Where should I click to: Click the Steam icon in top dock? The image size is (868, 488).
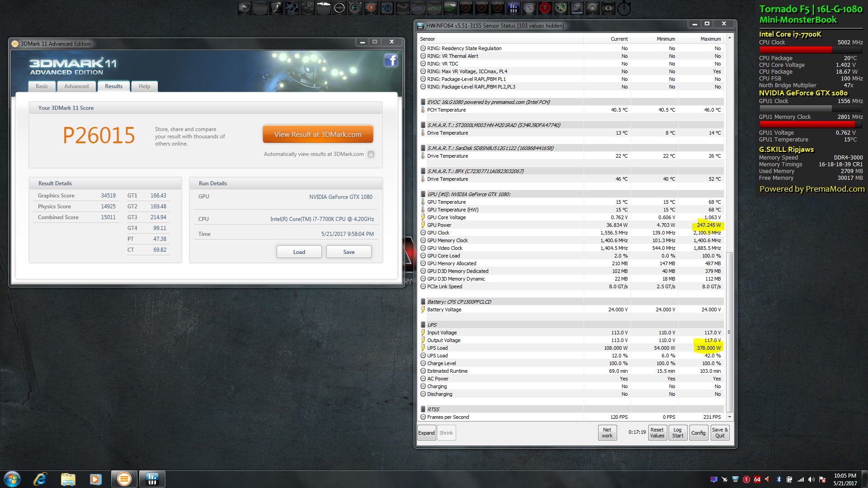(x=403, y=8)
